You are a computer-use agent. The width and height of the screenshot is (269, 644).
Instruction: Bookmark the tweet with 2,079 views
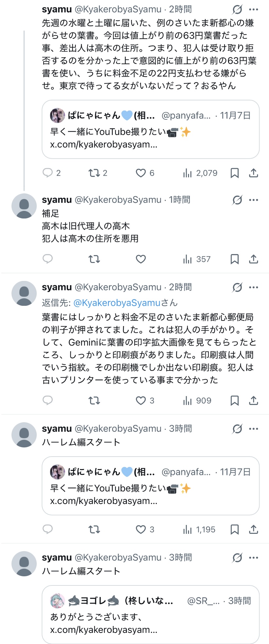235,173
